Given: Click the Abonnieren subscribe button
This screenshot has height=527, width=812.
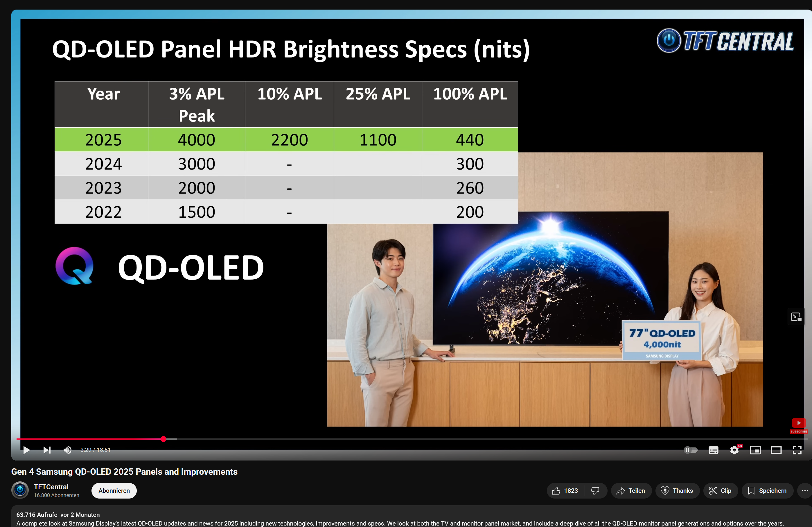Looking at the screenshot, I should (114, 490).
